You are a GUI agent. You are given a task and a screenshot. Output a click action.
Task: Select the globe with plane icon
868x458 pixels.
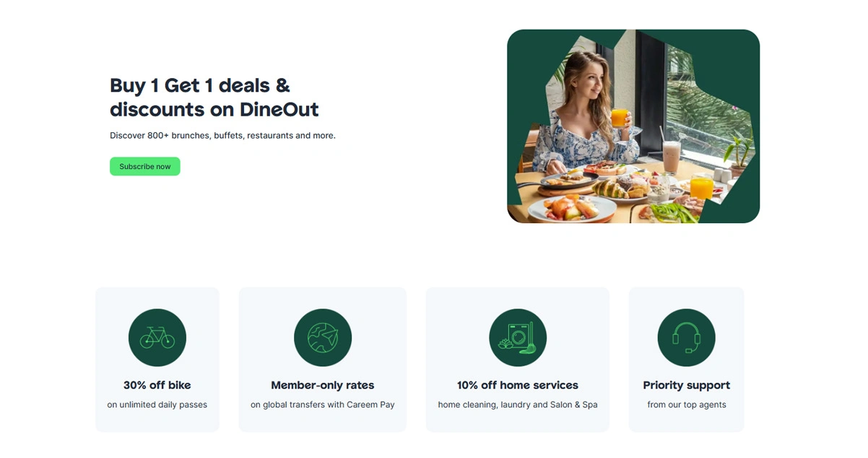323,337
